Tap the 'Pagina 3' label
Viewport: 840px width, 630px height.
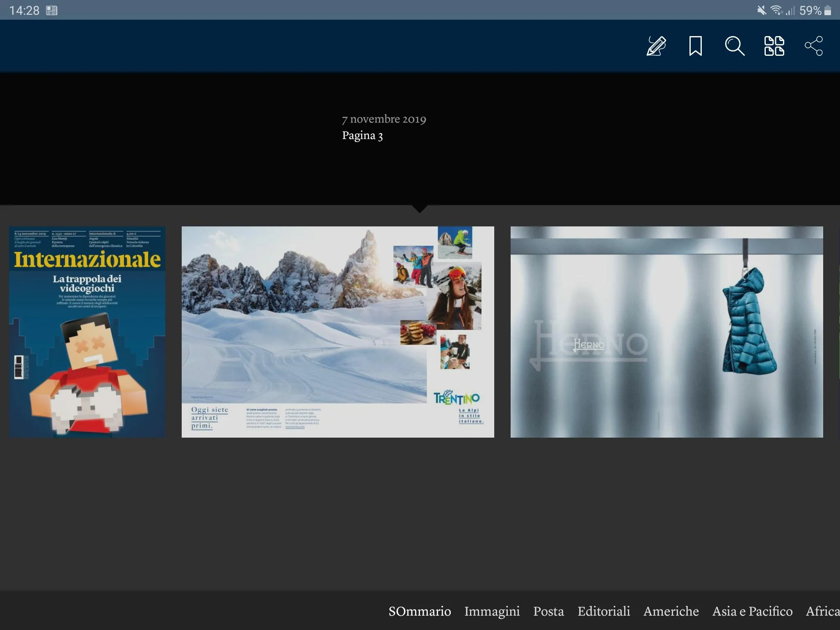click(x=363, y=136)
